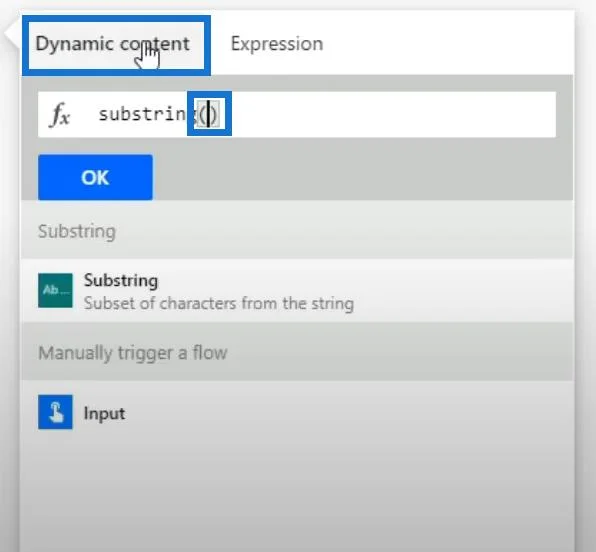Click the closing parenthesis in the expression
596x552 pixels.
214,114
